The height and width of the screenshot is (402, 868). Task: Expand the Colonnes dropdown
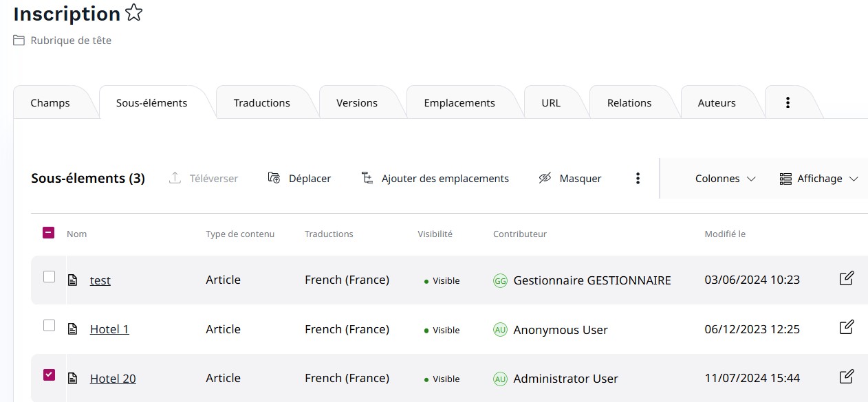pyautogui.click(x=725, y=179)
